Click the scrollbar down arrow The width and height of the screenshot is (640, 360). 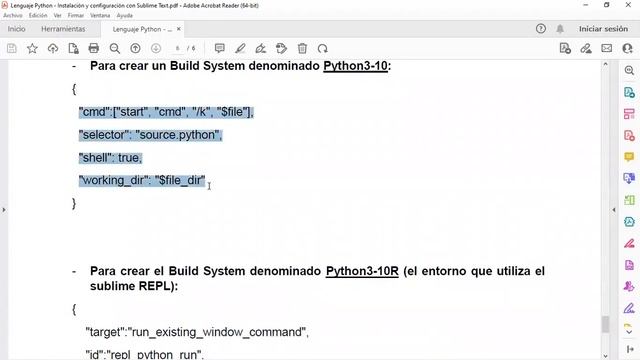coord(605,356)
